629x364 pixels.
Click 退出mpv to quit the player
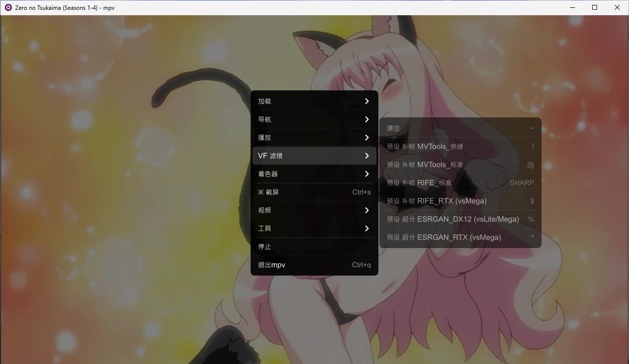314,265
